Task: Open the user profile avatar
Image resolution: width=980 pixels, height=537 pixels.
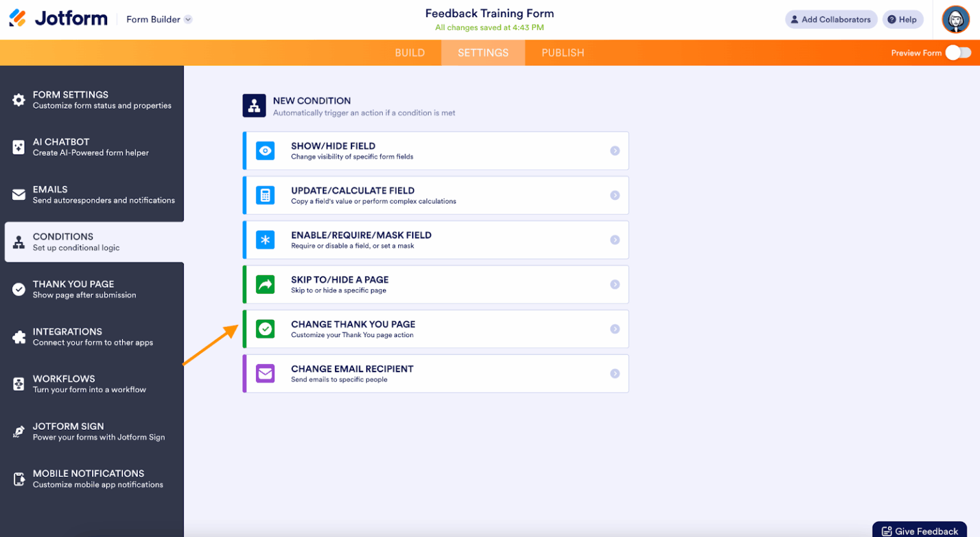Action: [955, 19]
